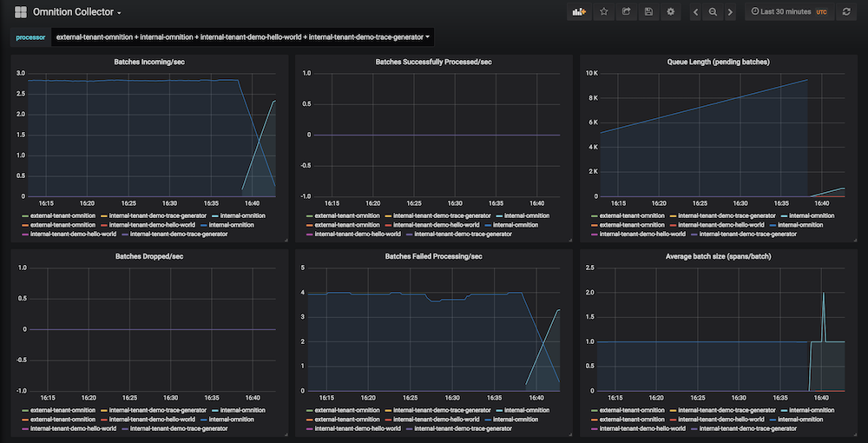Open the Batches Failed Processing/sec panel title menu
The image size is (868, 443).
pos(433,257)
